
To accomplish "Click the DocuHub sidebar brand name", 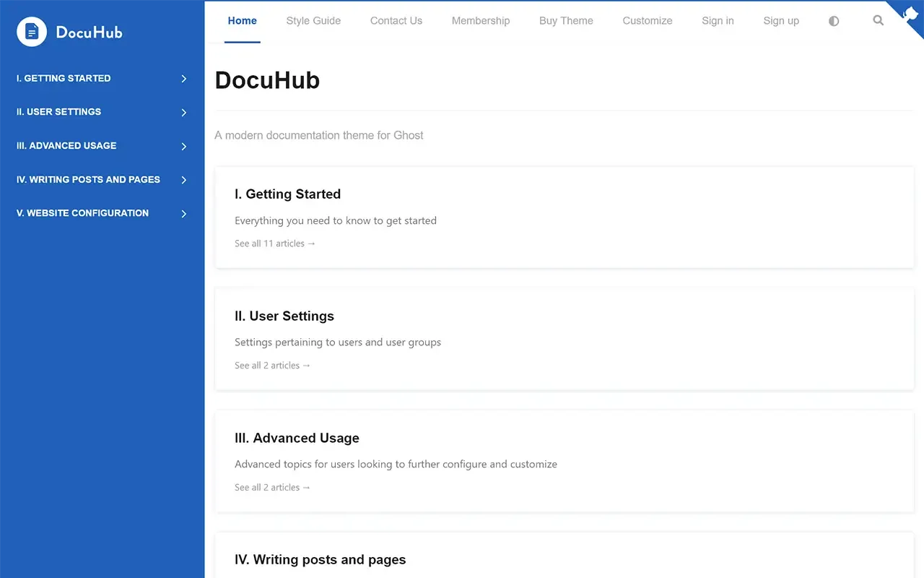I will pos(90,33).
